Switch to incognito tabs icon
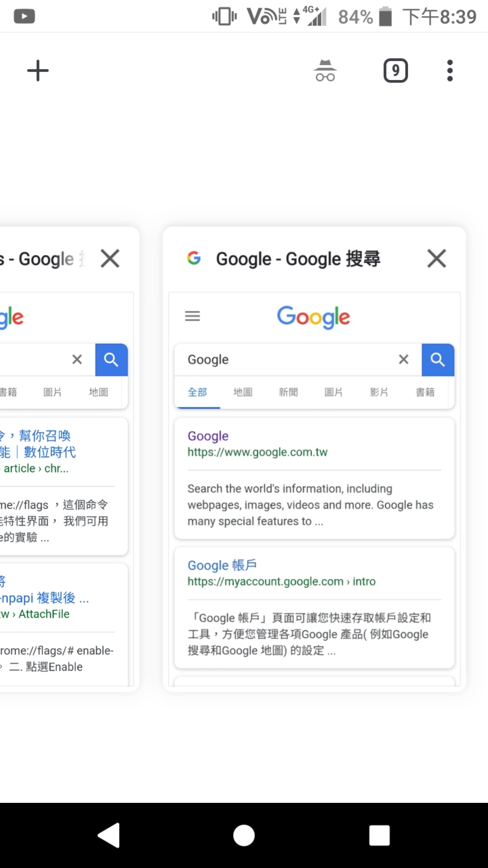The image size is (488, 868). pyautogui.click(x=325, y=71)
